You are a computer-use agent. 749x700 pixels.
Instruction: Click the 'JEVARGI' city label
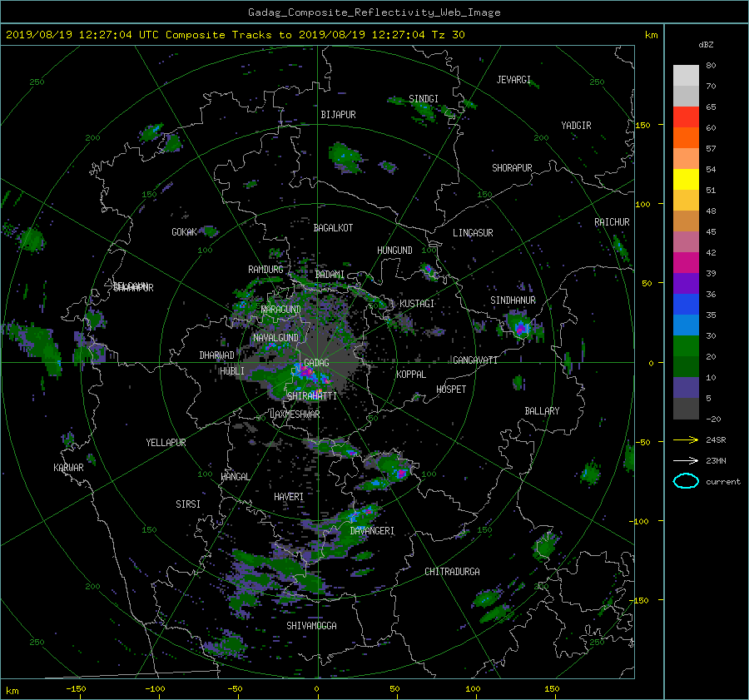[513, 80]
